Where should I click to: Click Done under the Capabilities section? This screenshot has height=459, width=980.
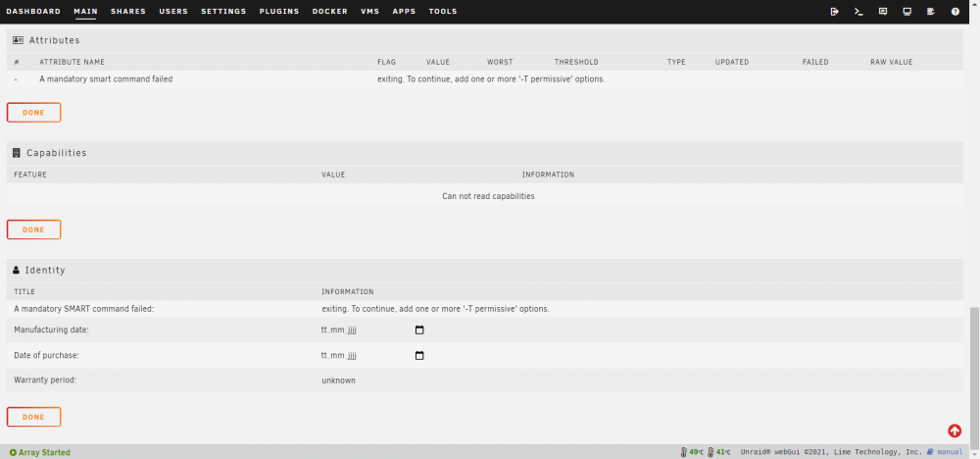[x=33, y=229]
